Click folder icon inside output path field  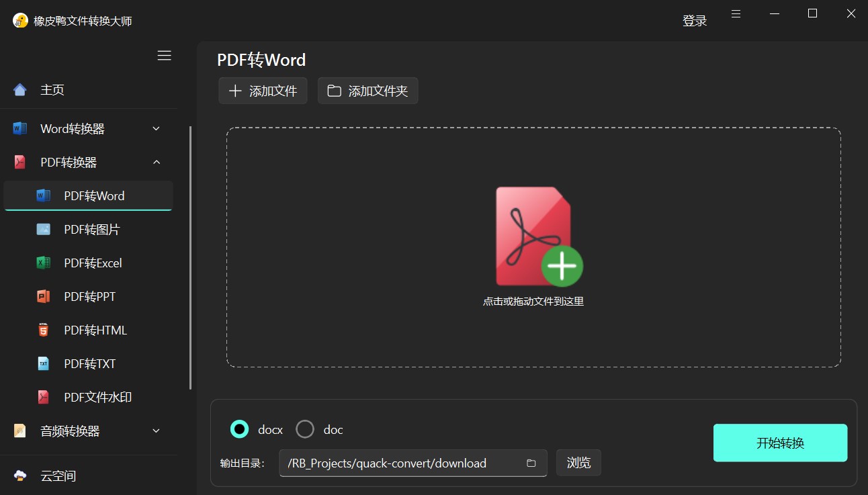pos(531,463)
